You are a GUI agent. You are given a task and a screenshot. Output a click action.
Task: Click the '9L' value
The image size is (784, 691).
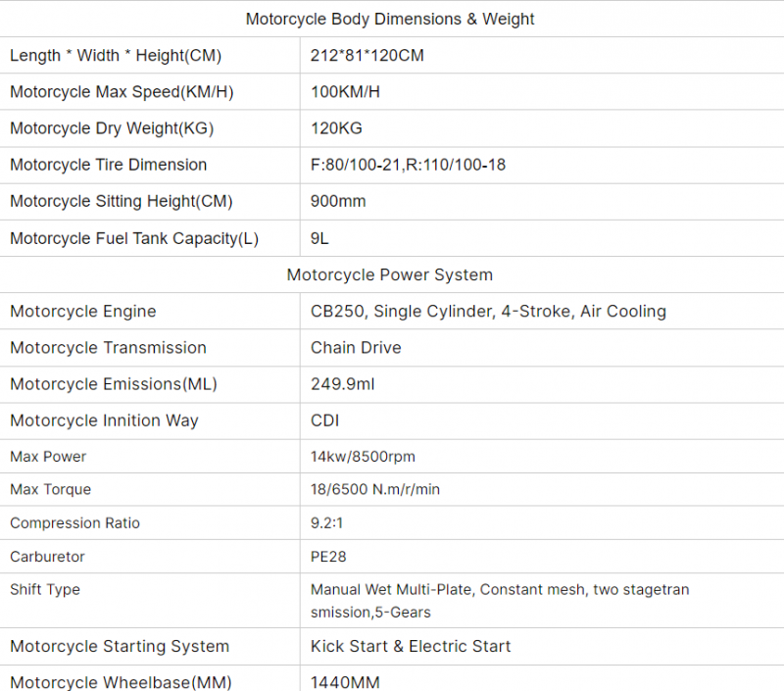319,238
